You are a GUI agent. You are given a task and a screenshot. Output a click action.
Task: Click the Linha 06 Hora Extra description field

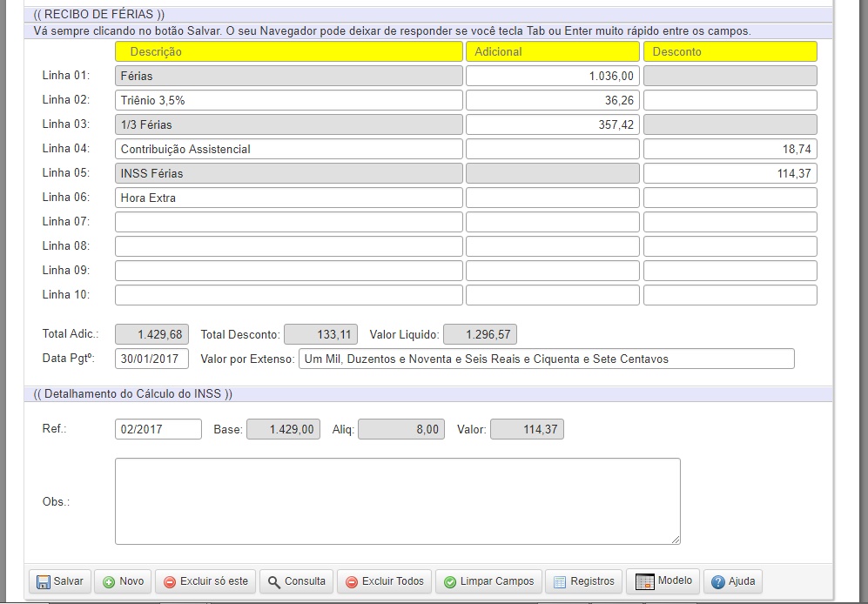pyautogui.click(x=288, y=198)
